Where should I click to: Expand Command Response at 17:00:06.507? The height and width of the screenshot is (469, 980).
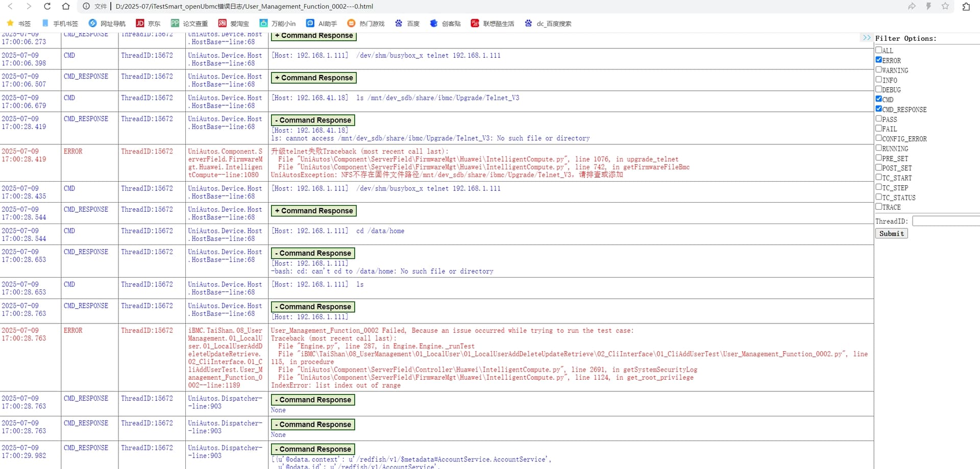(x=313, y=78)
